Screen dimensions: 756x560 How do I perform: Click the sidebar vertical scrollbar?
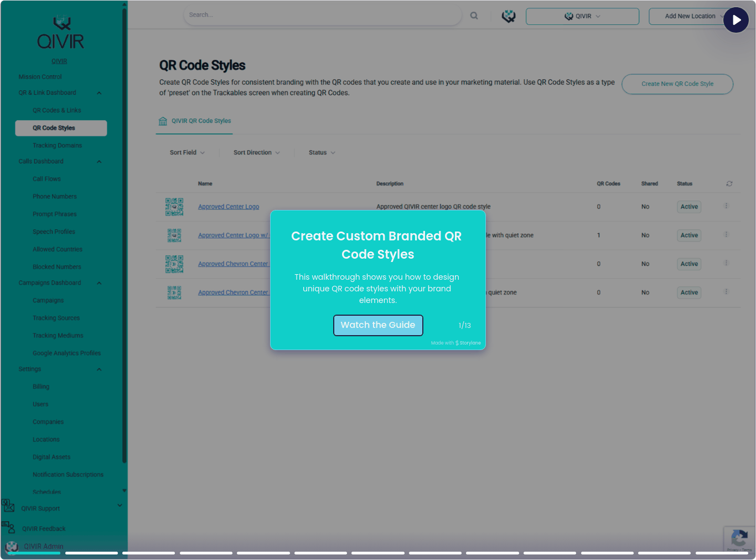(125, 235)
